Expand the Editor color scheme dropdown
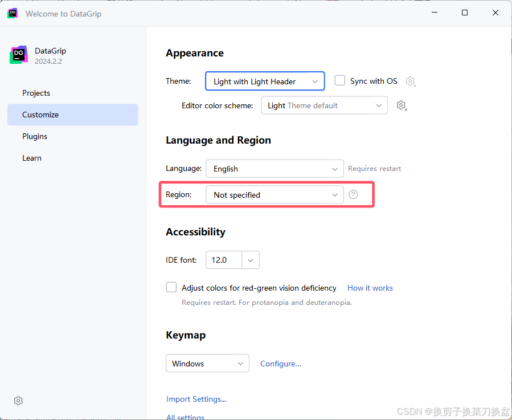The image size is (512, 420). point(324,105)
